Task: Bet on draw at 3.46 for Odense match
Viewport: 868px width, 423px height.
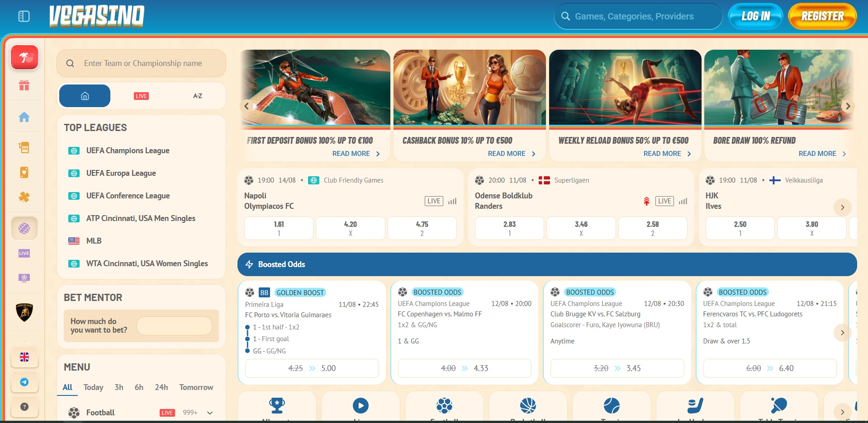Action: (x=581, y=228)
